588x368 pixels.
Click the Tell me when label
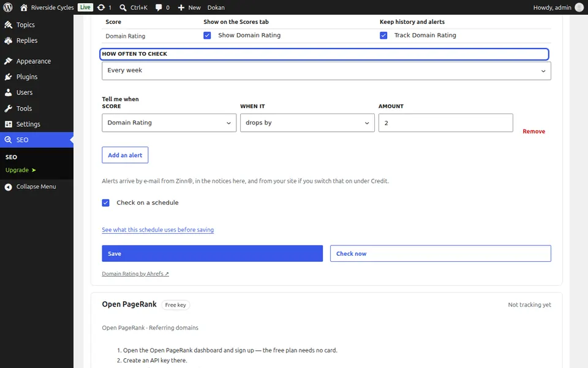(x=121, y=99)
